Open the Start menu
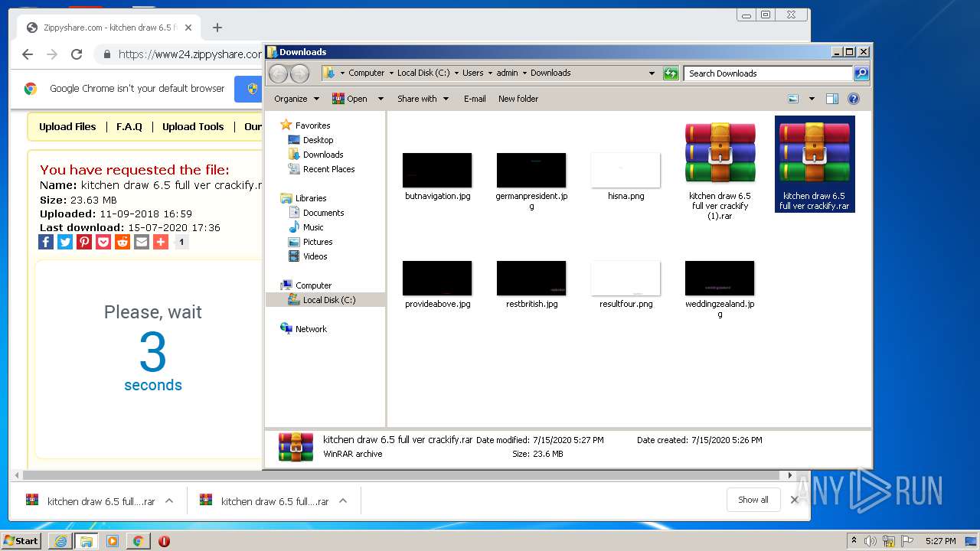 point(21,541)
